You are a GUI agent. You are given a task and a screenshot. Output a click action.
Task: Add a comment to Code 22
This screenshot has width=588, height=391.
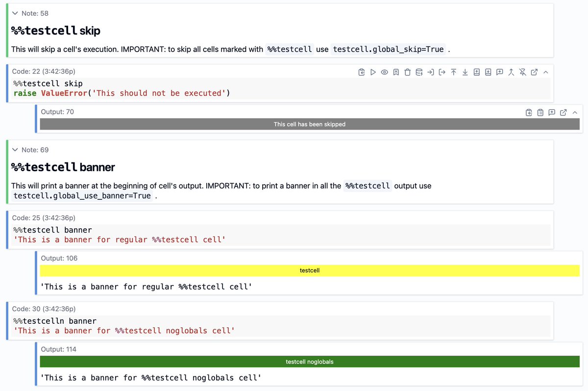click(x=500, y=72)
